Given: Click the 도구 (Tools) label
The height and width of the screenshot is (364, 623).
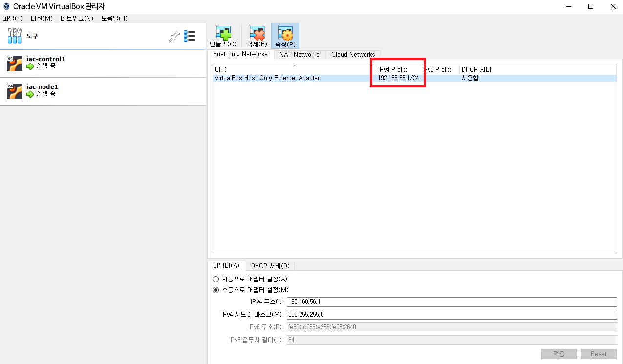Looking at the screenshot, I should point(32,36).
